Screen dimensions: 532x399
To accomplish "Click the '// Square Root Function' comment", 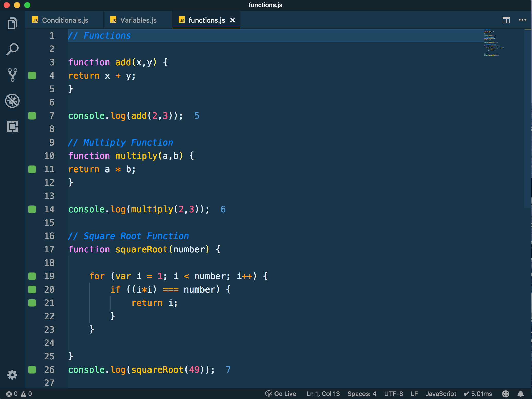I will point(128,236).
